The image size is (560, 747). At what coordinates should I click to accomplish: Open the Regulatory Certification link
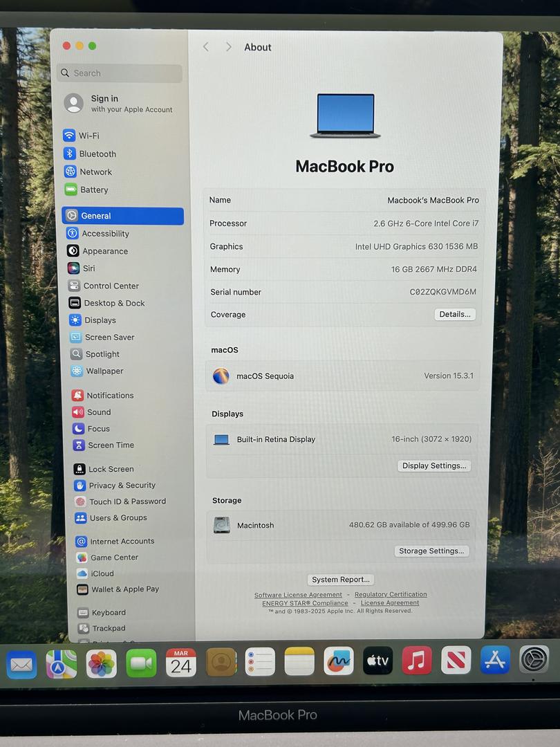(391, 595)
